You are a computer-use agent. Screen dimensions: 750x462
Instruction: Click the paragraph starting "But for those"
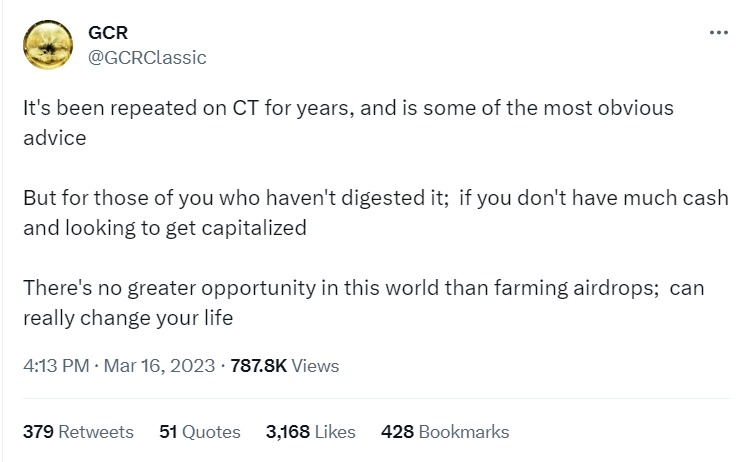pyautogui.click(x=376, y=213)
